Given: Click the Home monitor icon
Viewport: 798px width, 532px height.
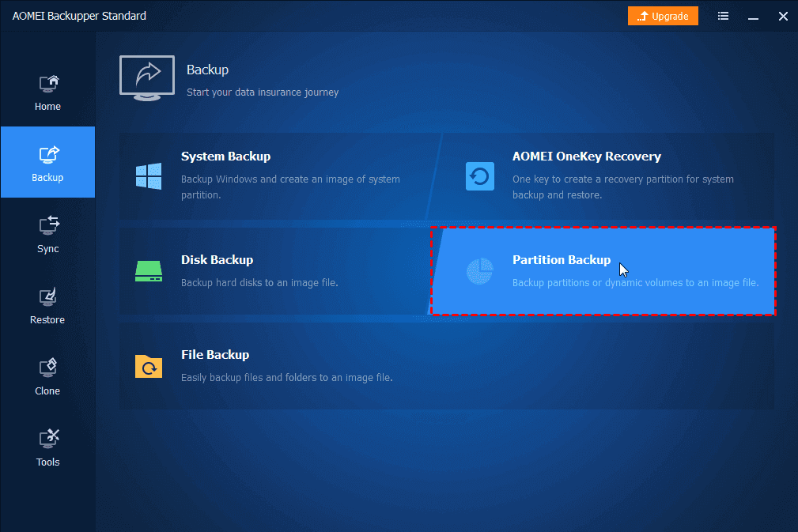Looking at the screenshot, I should coord(49,84).
